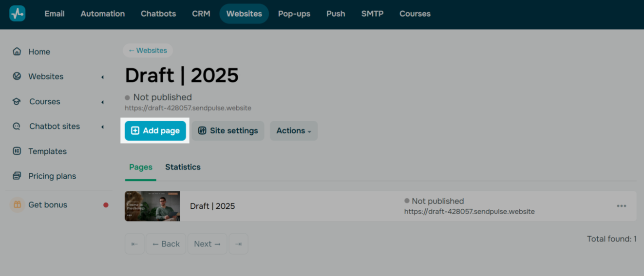
Task: Click the SendPulse logo icon
Action: click(18, 14)
